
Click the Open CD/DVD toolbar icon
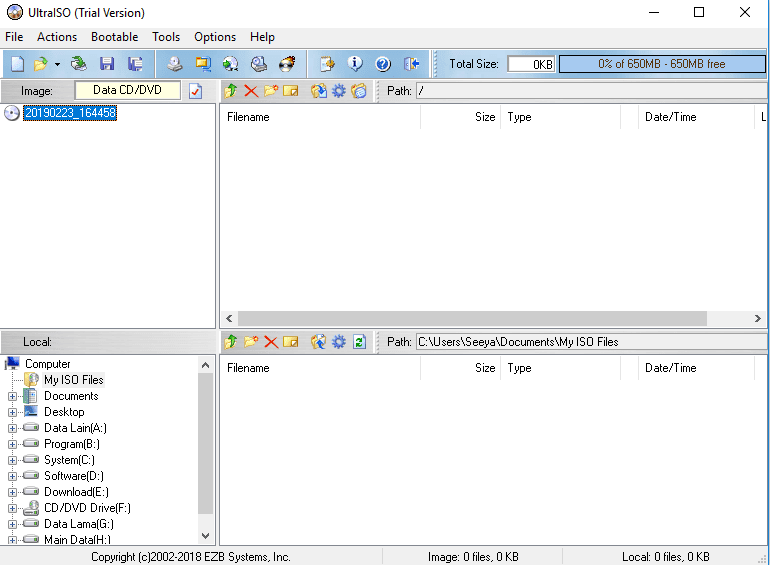(79, 64)
